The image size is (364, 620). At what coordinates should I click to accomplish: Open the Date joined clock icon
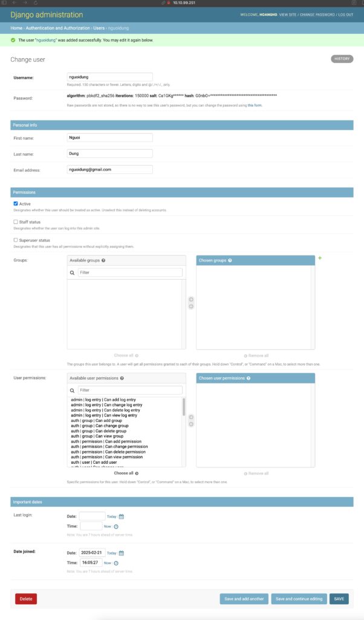tap(116, 563)
